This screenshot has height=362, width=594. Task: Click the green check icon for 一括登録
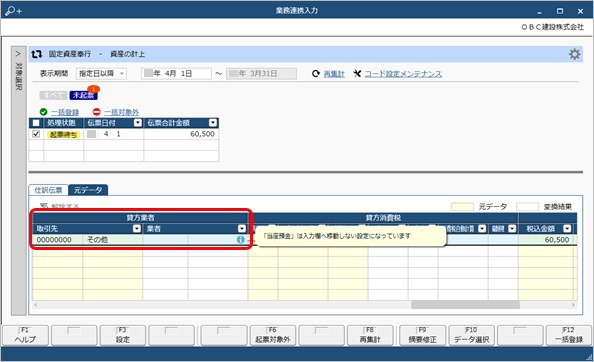coord(44,112)
